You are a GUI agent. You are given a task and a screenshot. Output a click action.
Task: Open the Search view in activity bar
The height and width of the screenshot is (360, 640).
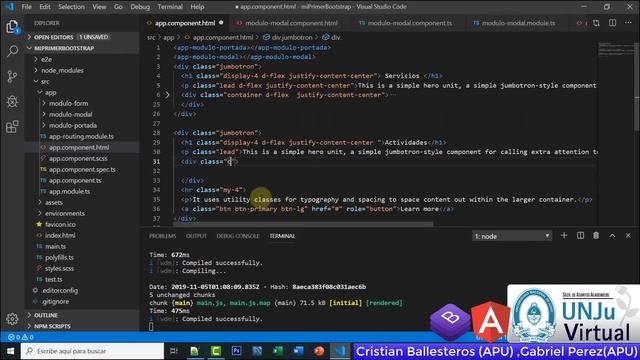tap(12, 51)
